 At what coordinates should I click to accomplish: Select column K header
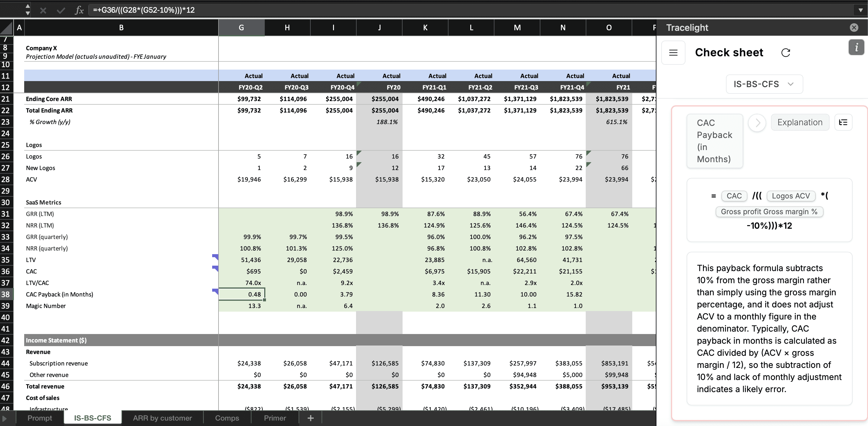pyautogui.click(x=425, y=28)
